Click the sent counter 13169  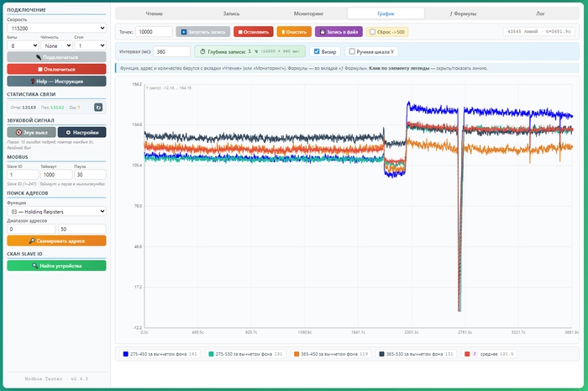pos(29,108)
